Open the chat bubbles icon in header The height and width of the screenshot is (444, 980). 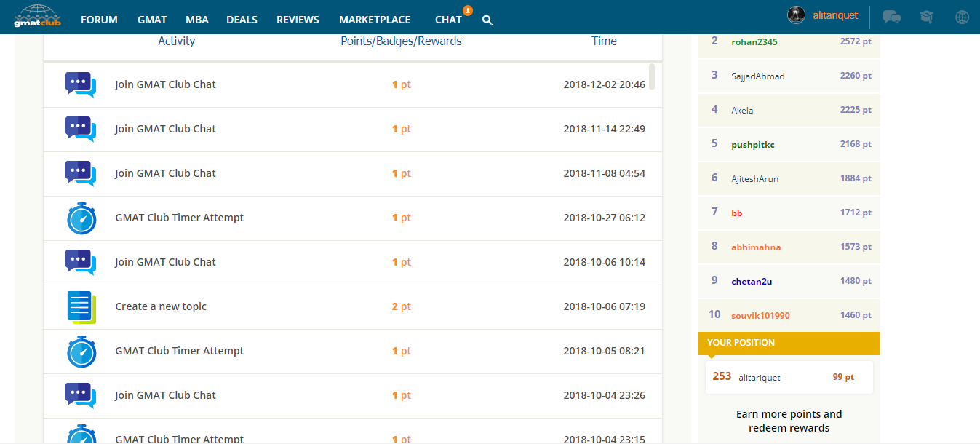891,17
